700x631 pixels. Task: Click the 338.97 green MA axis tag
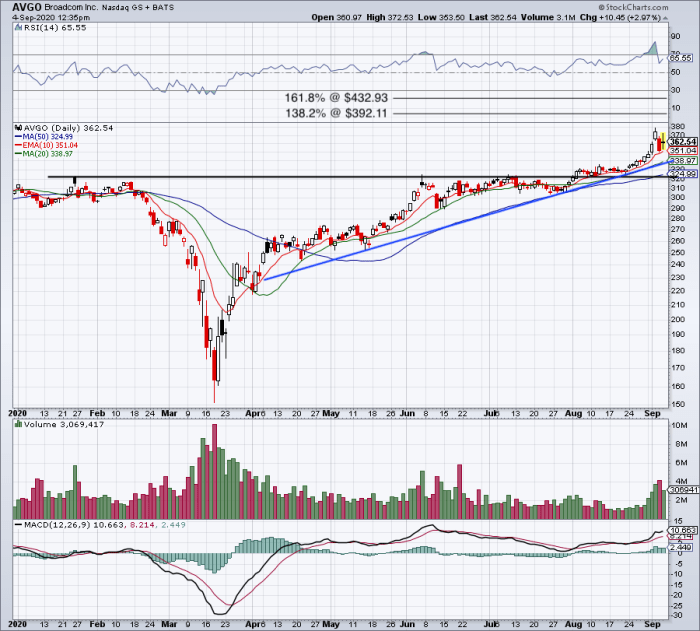(x=683, y=160)
